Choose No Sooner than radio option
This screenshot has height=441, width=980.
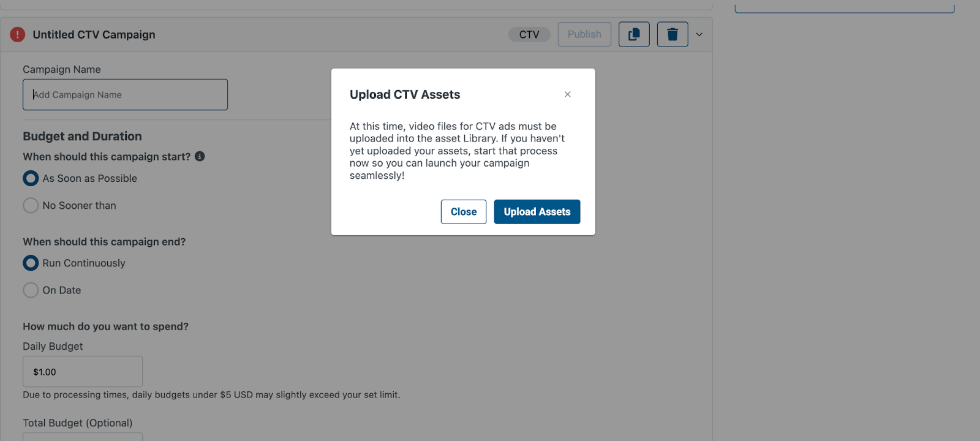pyautogui.click(x=31, y=205)
